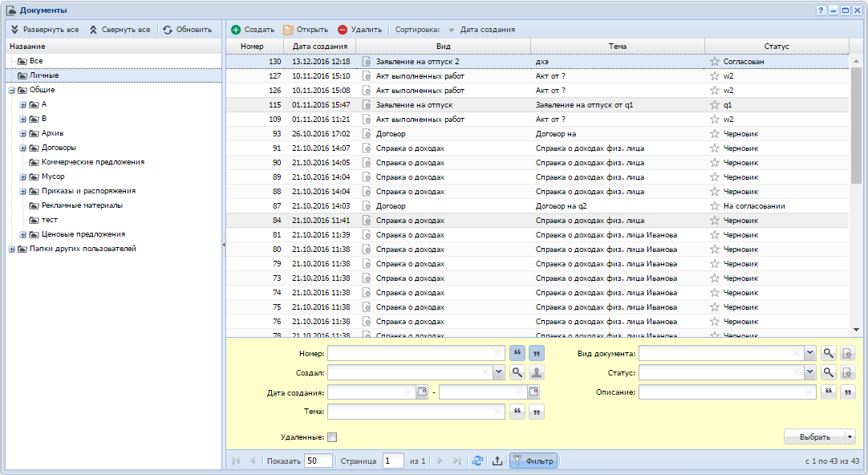The width and height of the screenshot is (868, 475).
Task: Check the Удаленные checkbox
Action: (332, 437)
